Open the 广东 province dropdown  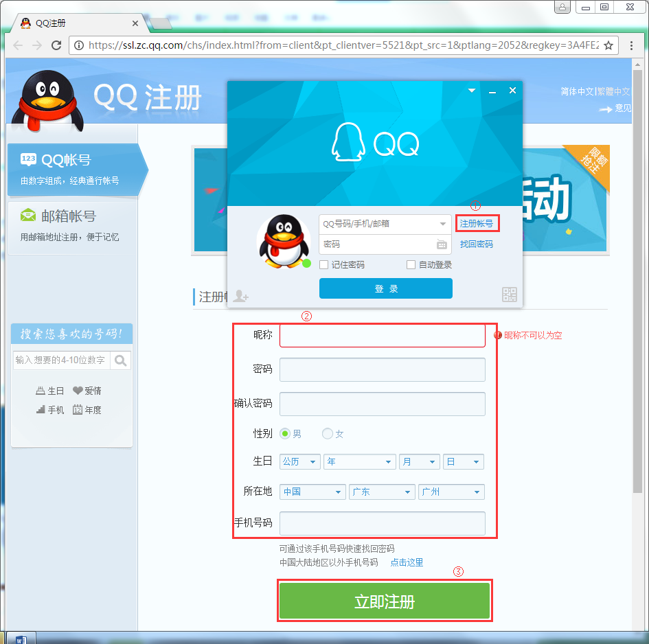point(382,492)
